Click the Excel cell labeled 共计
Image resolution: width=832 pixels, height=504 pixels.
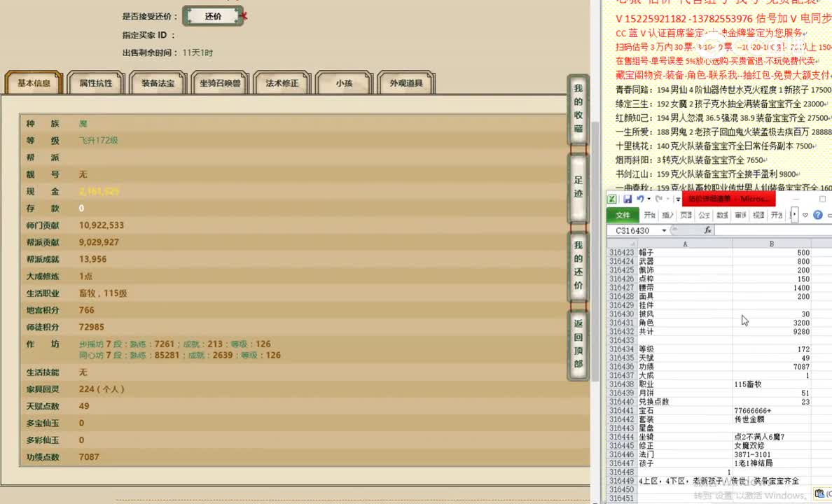click(685, 332)
